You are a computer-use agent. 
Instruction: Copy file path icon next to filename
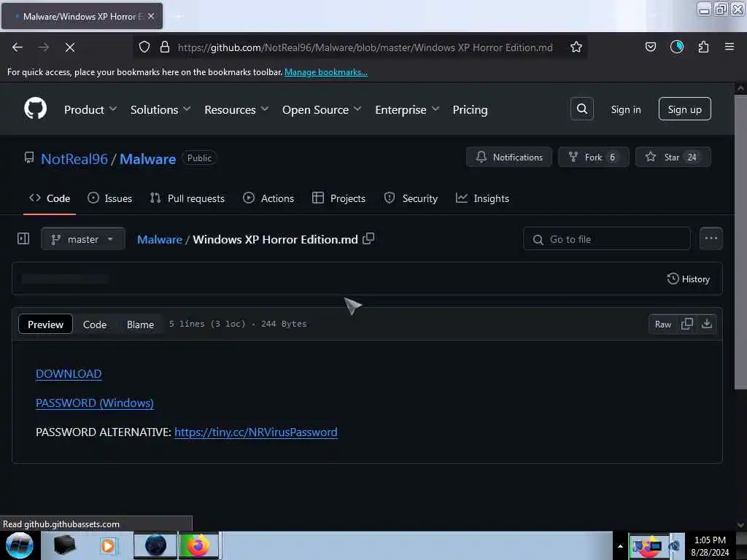click(x=368, y=238)
